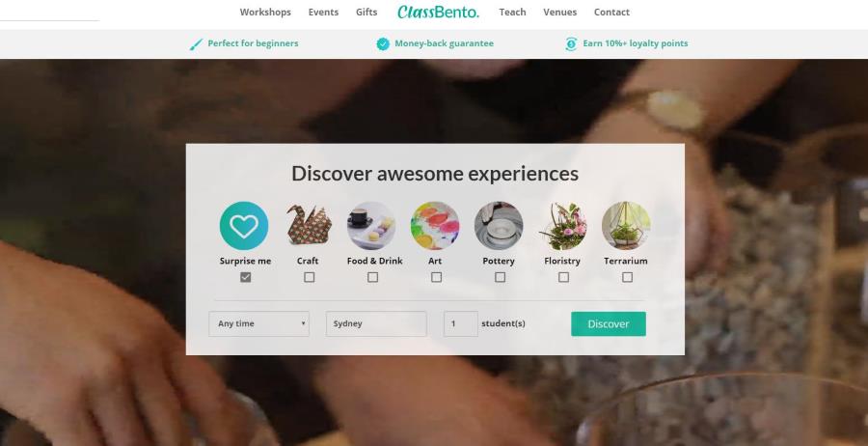
Task: Click the loyalty points icon
Action: (571, 43)
